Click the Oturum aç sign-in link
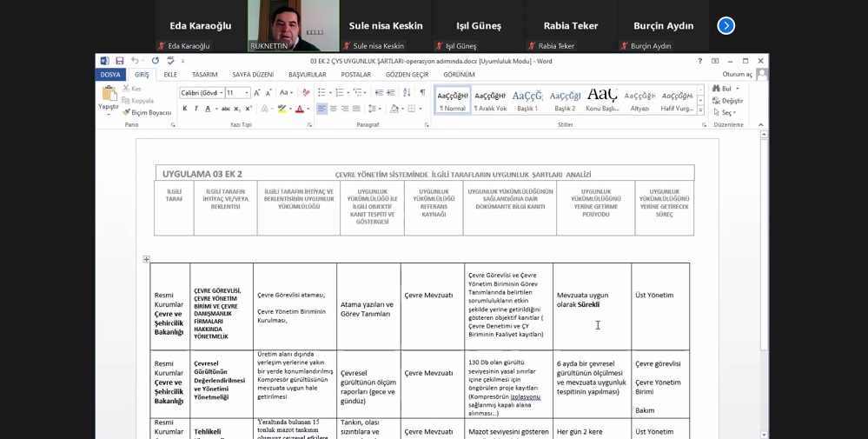The width and height of the screenshot is (868, 439). [737, 75]
